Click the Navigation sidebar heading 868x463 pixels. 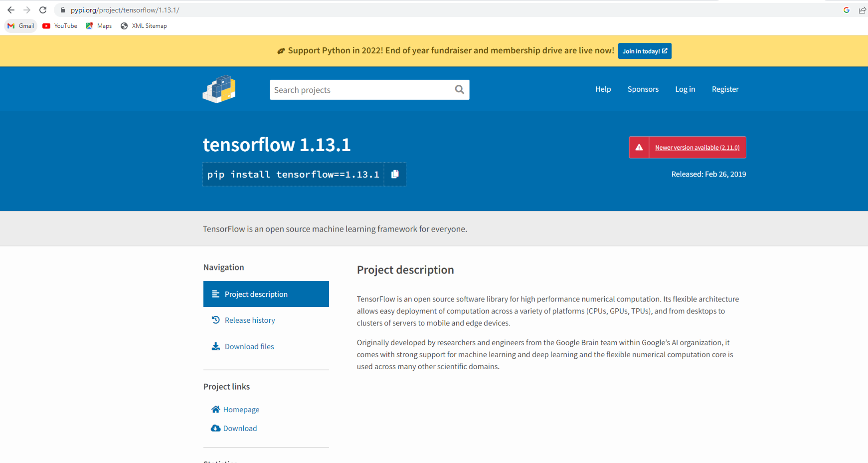pos(224,267)
